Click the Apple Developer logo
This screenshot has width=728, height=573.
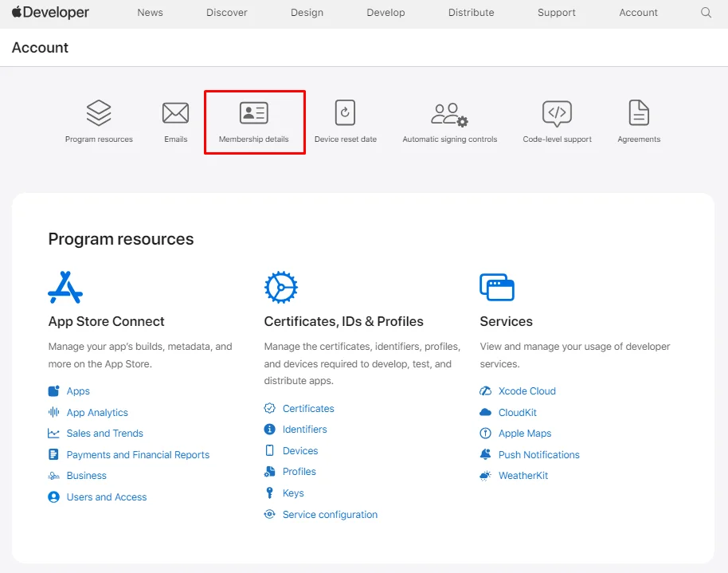coord(49,13)
